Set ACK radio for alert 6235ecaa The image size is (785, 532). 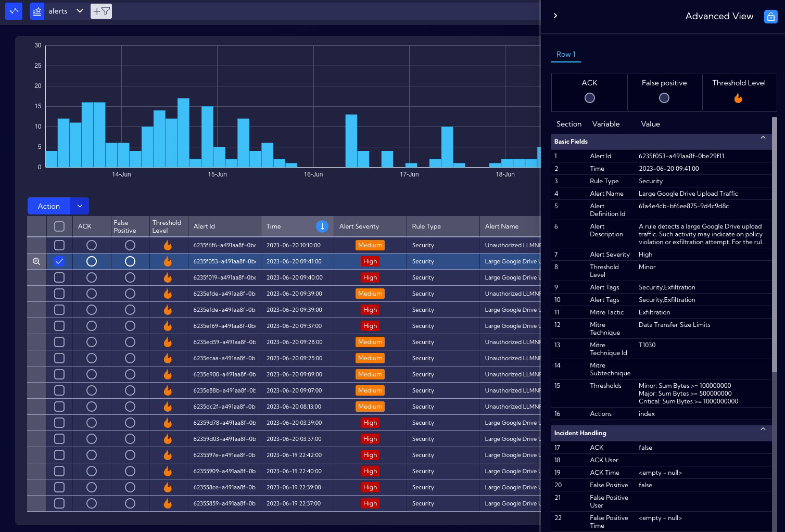point(91,358)
